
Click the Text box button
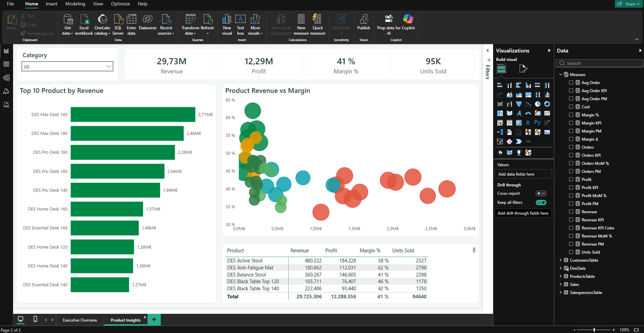point(240,25)
